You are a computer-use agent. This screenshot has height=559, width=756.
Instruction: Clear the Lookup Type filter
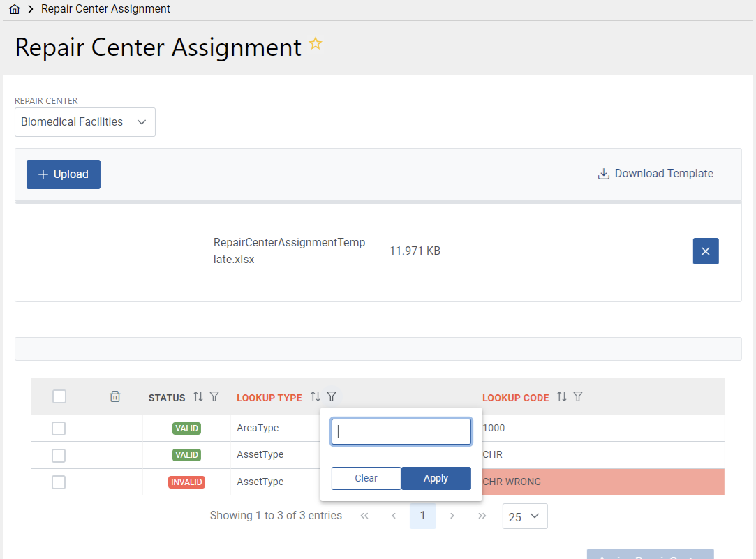tap(366, 478)
